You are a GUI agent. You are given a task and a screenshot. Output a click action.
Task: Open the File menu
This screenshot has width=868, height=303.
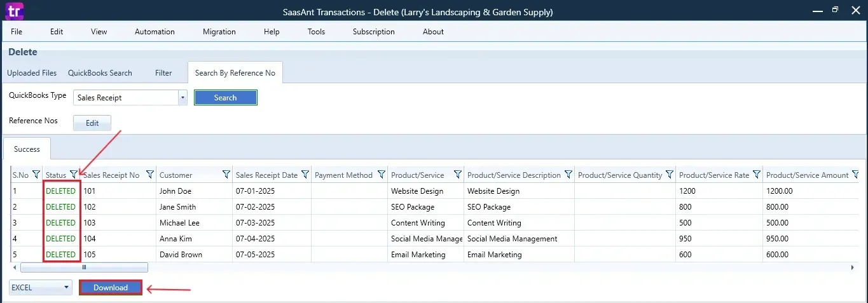[17, 32]
